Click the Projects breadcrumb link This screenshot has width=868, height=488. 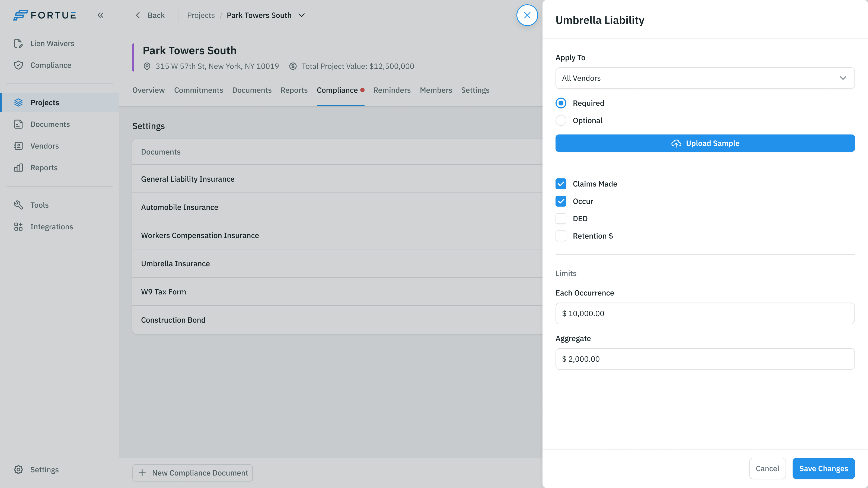click(201, 15)
